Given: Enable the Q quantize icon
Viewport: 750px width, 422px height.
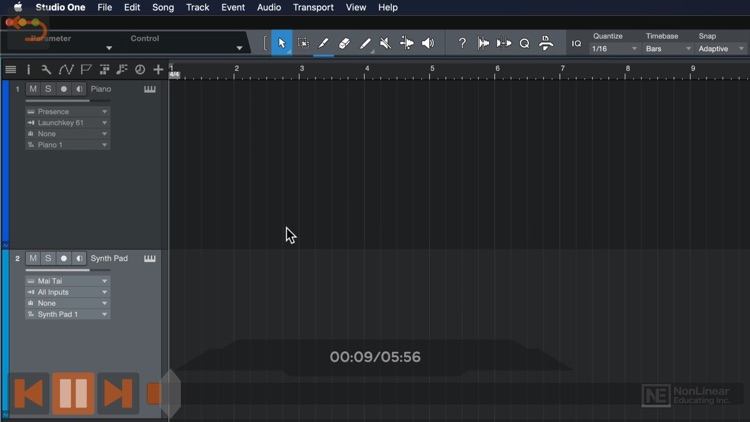Looking at the screenshot, I should [x=524, y=43].
